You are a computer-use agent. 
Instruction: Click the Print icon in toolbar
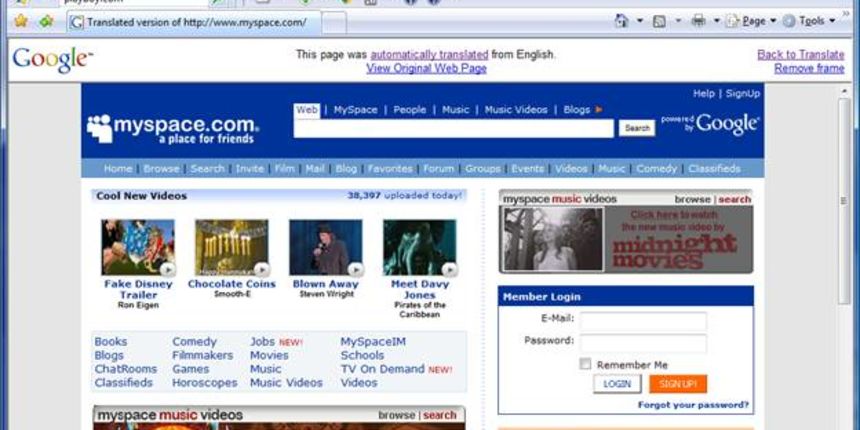tap(698, 21)
